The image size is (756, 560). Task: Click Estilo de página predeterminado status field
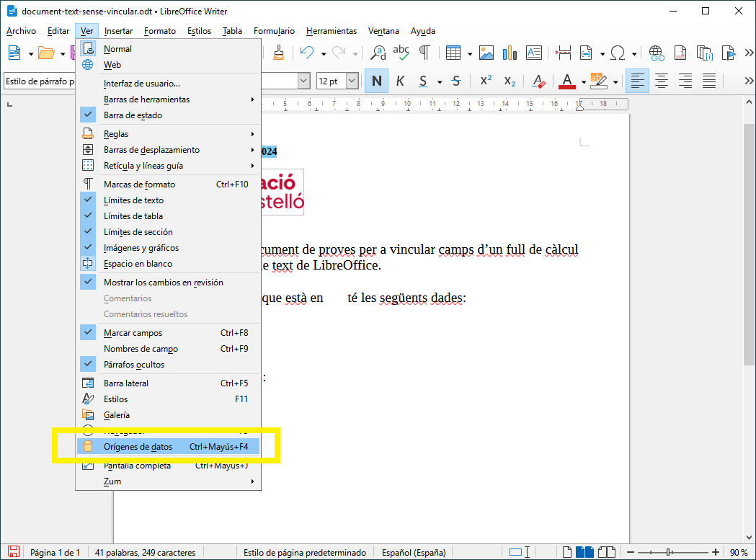(x=305, y=552)
